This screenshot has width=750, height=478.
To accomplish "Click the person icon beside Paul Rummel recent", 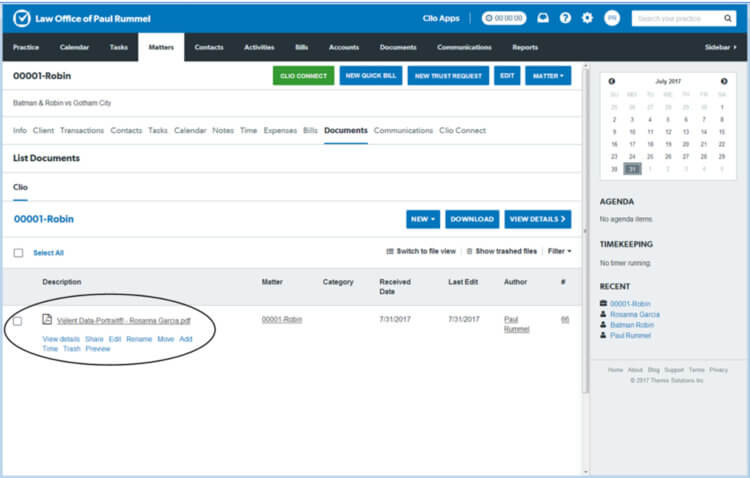I will (x=603, y=335).
